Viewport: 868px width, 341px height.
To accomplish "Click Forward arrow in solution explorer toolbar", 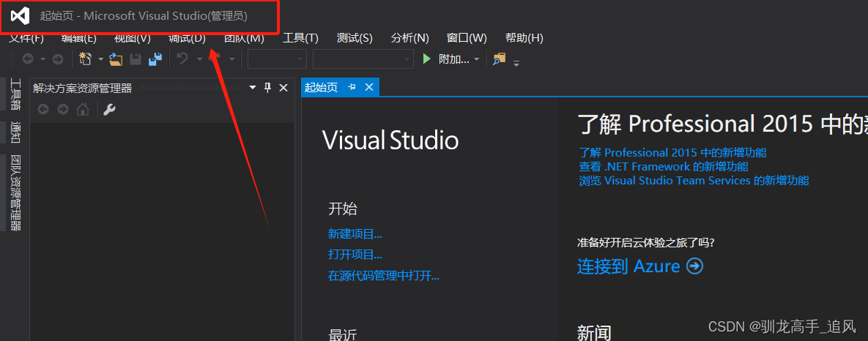I will pos(63,110).
